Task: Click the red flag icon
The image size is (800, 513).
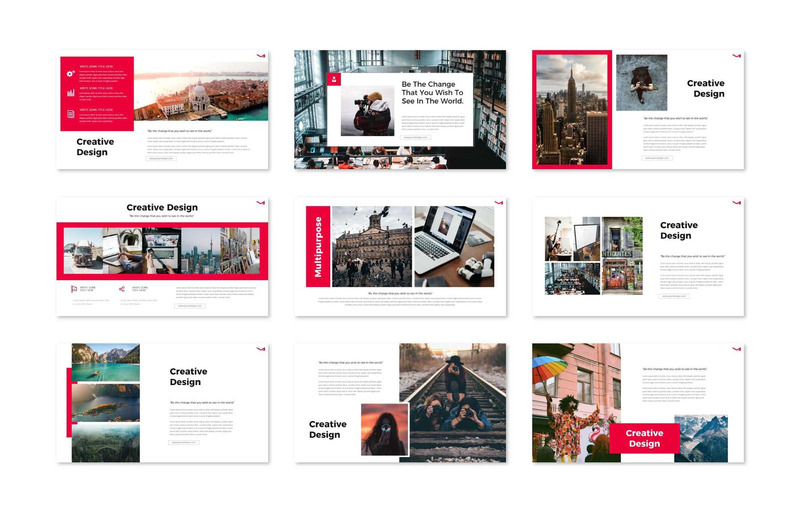Action: click(74, 289)
